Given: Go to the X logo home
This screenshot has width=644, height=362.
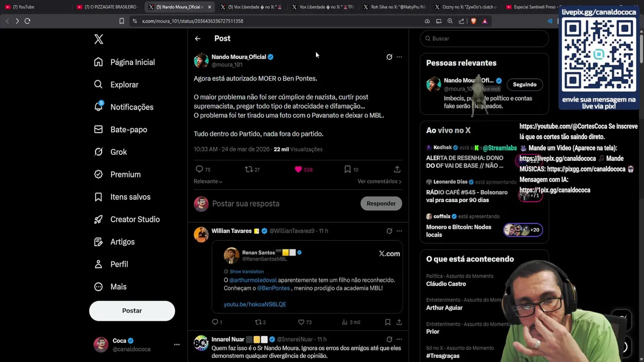Looking at the screenshot, I should tap(99, 39).
